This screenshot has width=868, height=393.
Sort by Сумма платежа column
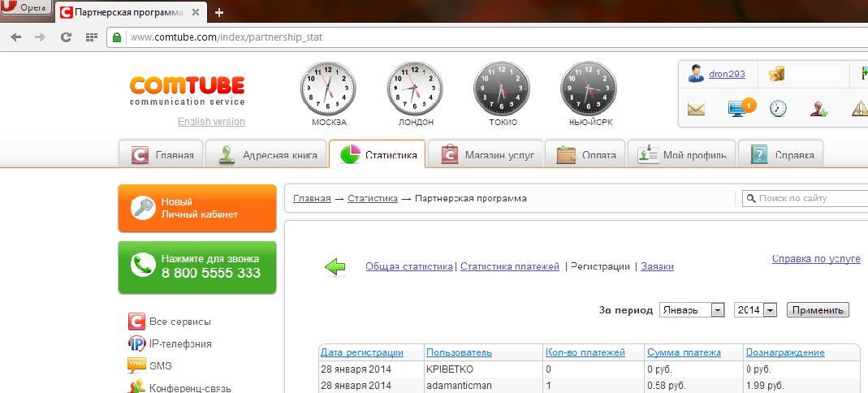click(x=684, y=352)
